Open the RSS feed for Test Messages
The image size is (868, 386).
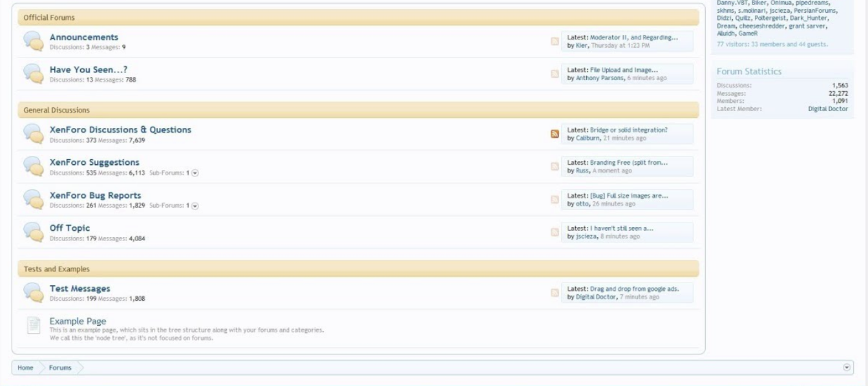tap(555, 292)
